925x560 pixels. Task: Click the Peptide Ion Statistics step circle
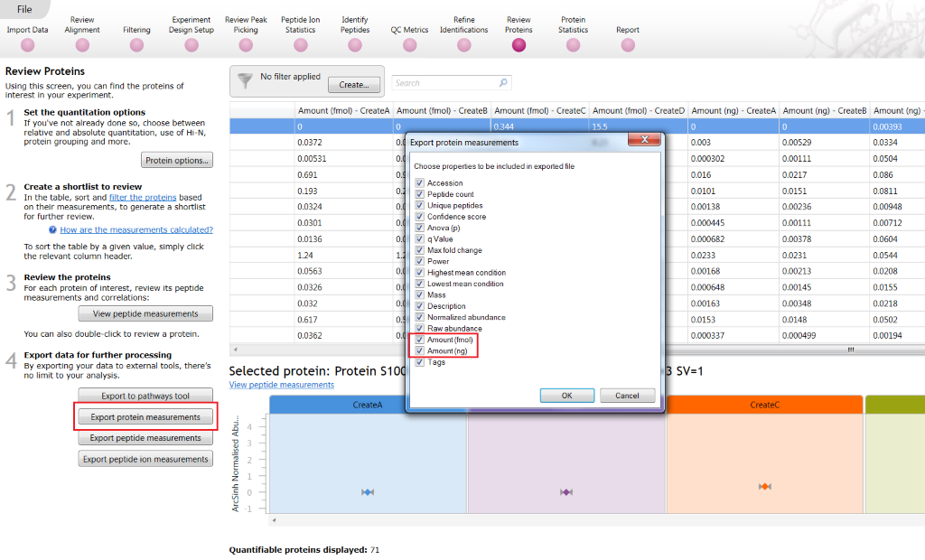301,45
